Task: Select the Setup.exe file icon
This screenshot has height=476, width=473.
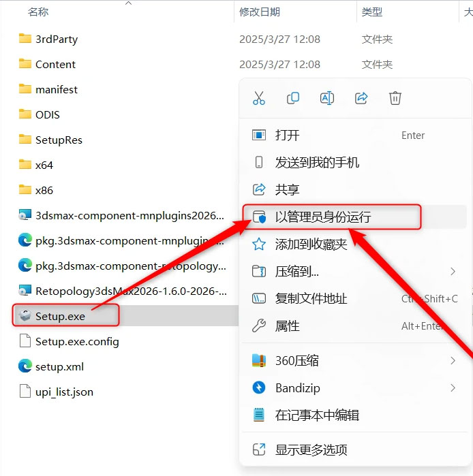Action: click(25, 316)
